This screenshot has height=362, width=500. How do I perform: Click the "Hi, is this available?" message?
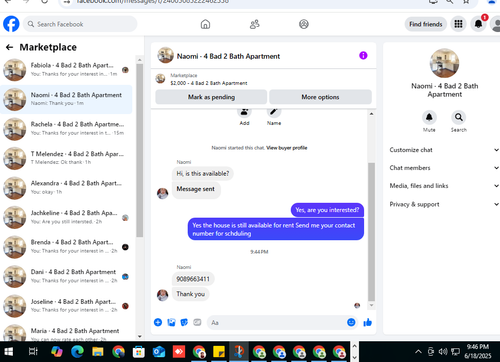(203, 174)
